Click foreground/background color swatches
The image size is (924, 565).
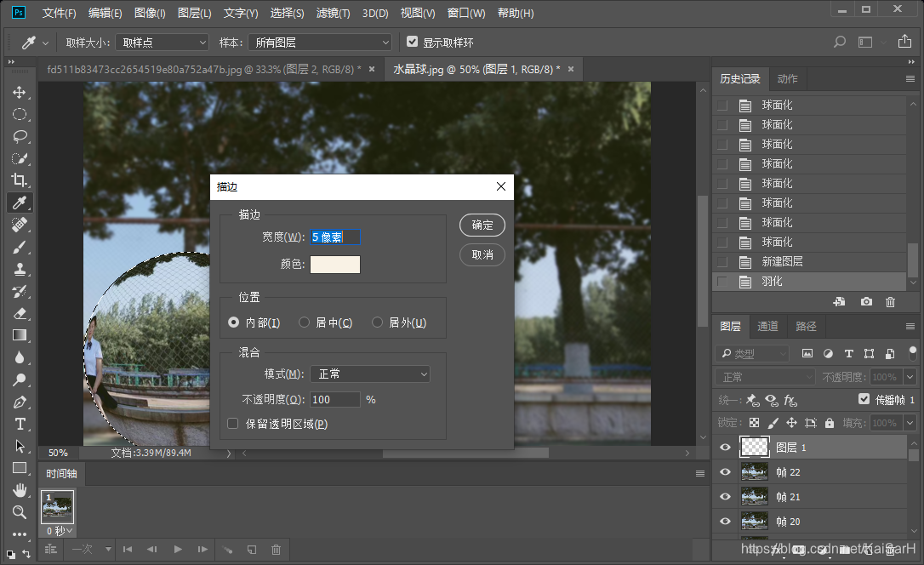tap(10, 555)
